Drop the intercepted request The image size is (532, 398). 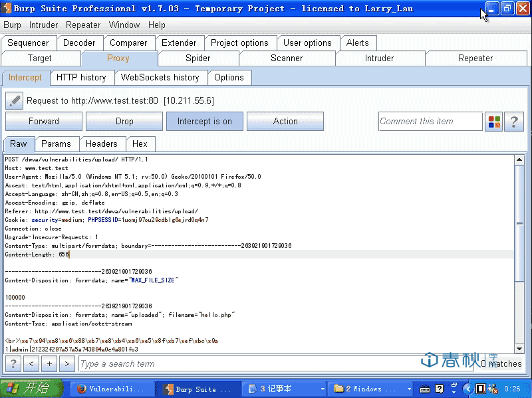(124, 122)
